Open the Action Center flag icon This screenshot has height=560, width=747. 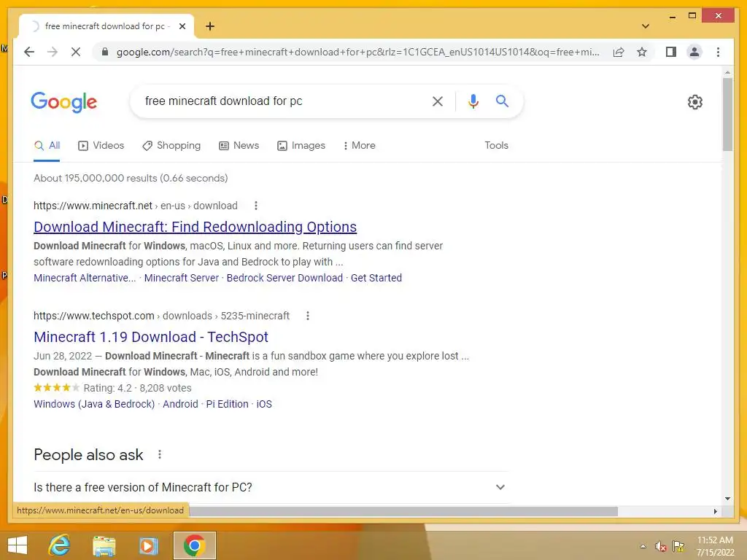click(678, 546)
